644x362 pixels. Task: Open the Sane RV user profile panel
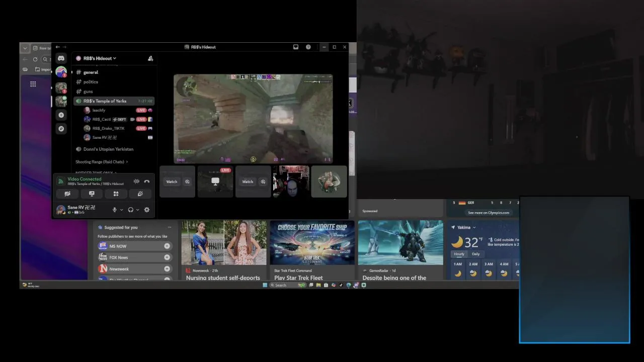82,210
